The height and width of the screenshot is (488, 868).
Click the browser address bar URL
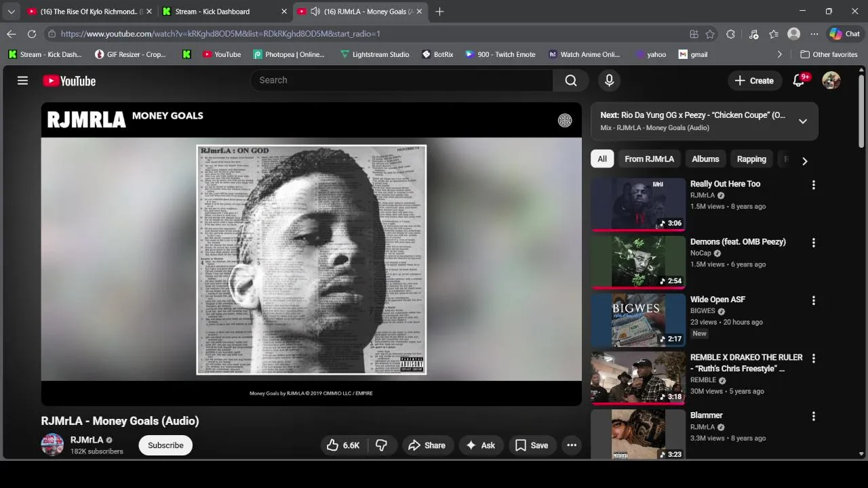pyautogui.click(x=220, y=34)
